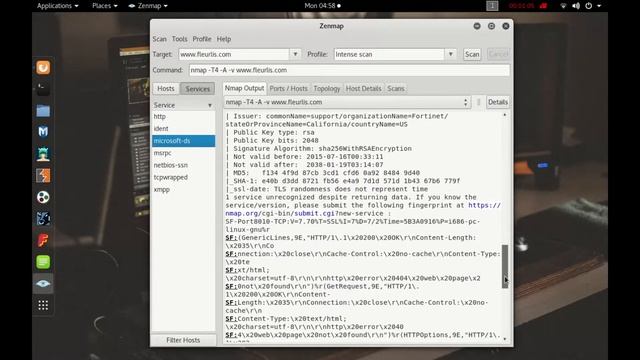Viewport: 640px width, 360px height.
Task: Sort by the Service column header
Action: point(183,105)
